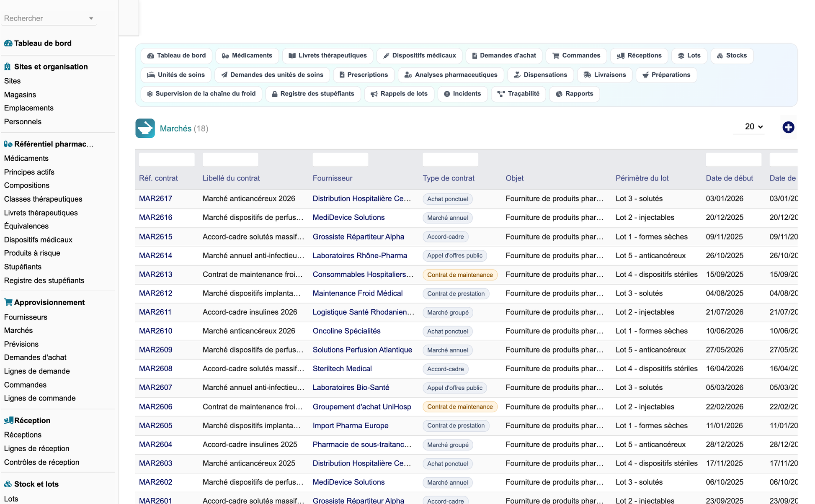Viewport: 815px width, 504px height.
Task: Go to Prévisions in sidebar
Action: point(21,344)
